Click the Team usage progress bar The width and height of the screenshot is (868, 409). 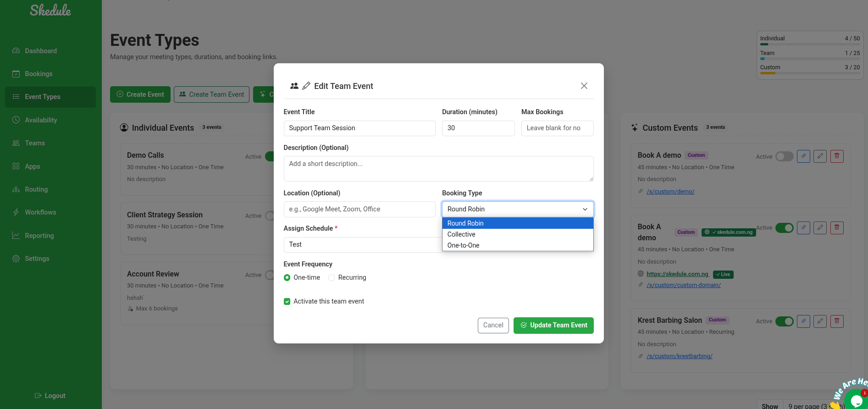810,59
